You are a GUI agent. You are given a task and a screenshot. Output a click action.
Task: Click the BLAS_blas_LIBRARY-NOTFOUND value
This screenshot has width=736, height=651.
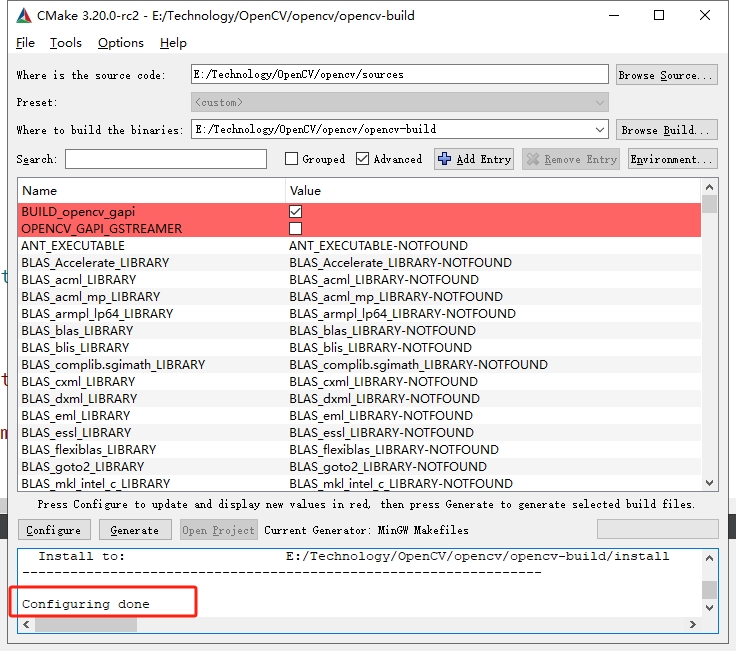tap(383, 330)
